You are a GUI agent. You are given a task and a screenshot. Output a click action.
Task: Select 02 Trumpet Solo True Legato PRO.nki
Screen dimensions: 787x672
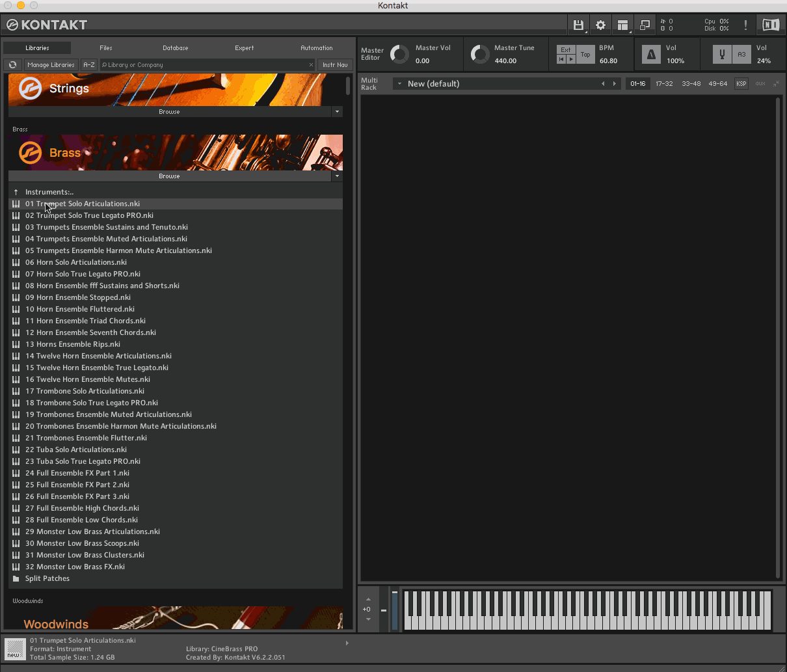pyautogui.click(x=176, y=215)
